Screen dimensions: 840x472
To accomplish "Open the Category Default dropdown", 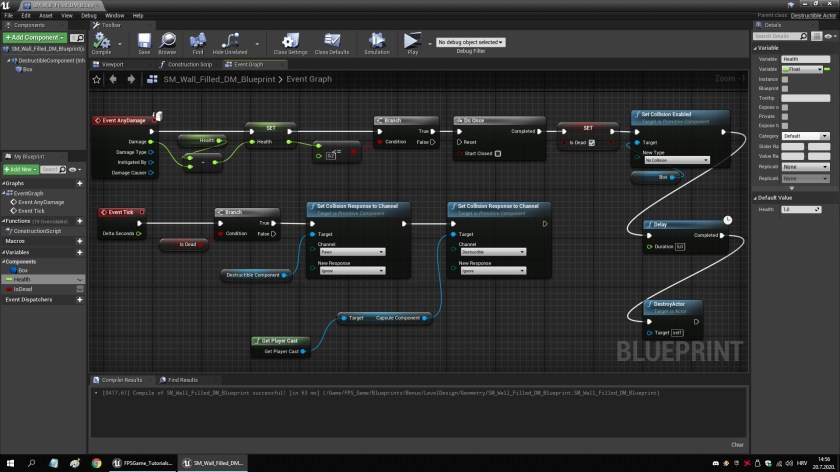I will point(805,135).
